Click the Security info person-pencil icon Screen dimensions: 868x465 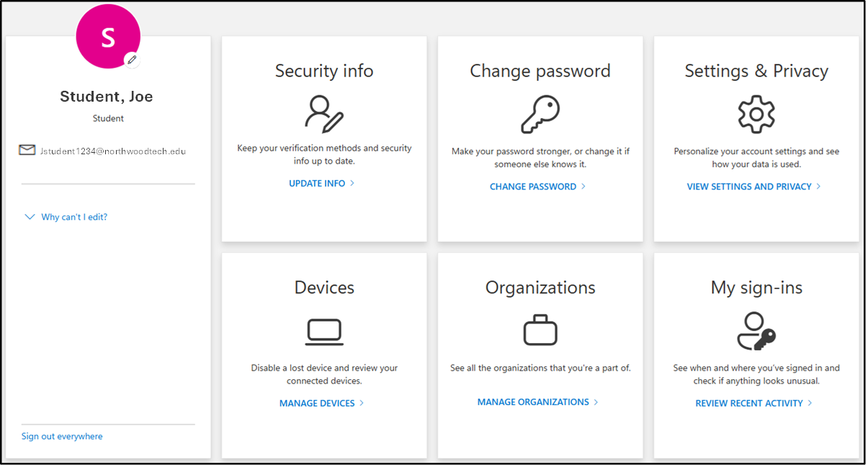tap(324, 114)
